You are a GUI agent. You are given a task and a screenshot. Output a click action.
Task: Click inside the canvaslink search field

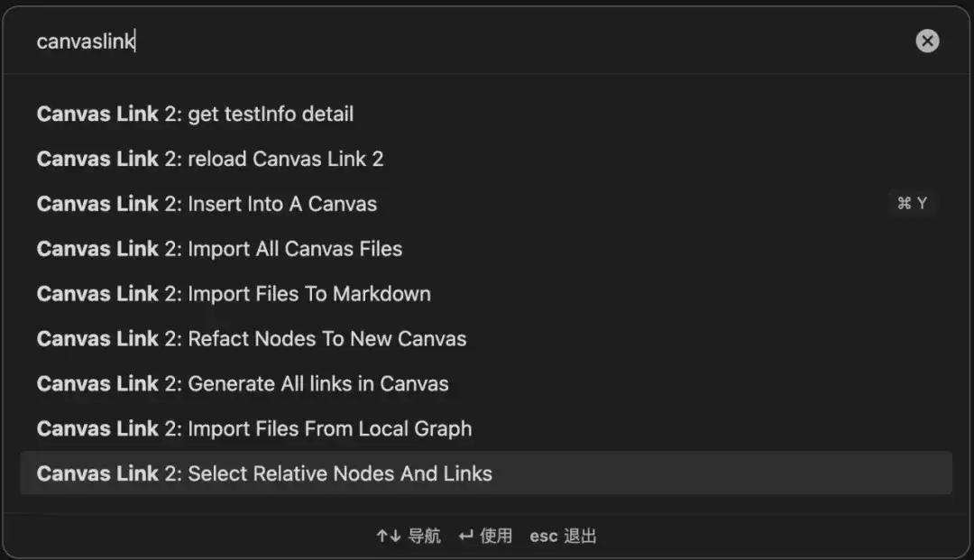coord(361,41)
